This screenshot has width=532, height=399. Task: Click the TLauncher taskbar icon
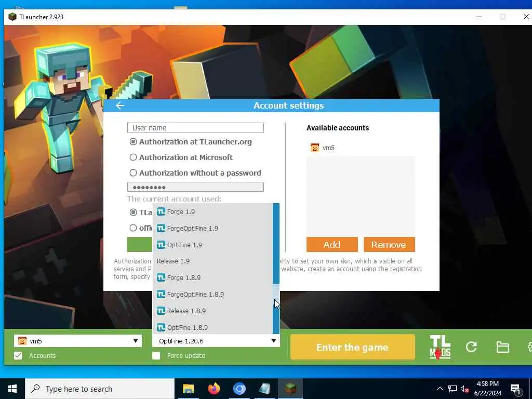click(x=290, y=389)
